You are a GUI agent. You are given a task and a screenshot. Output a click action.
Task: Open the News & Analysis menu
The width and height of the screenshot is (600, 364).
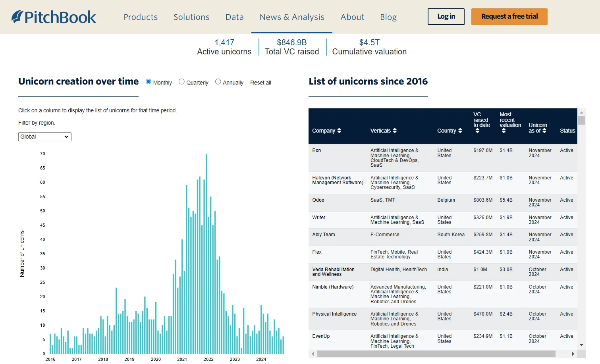(292, 17)
